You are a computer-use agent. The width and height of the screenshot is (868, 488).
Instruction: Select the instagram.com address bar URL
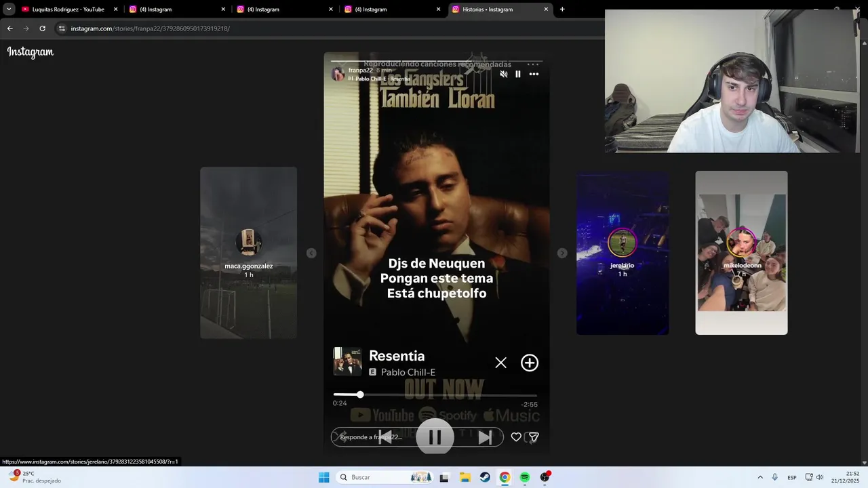click(x=151, y=28)
